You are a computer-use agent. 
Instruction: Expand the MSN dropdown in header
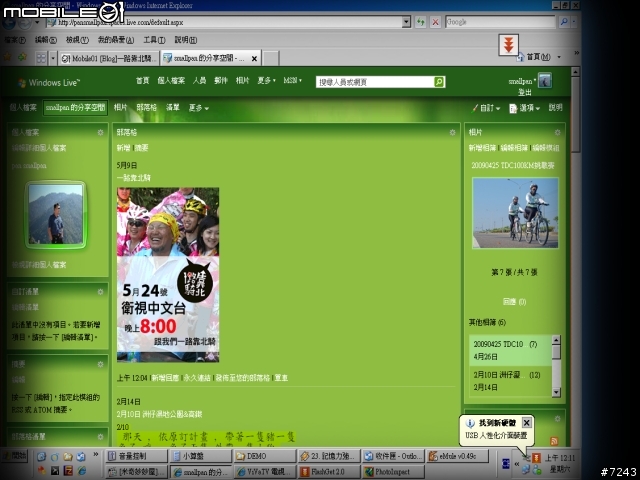[292, 80]
